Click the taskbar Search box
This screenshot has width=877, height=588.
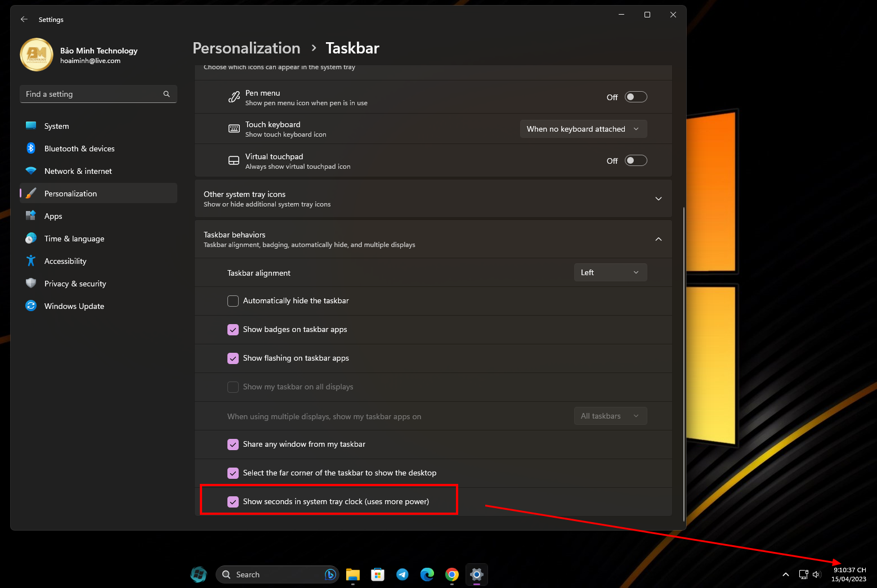(x=277, y=574)
